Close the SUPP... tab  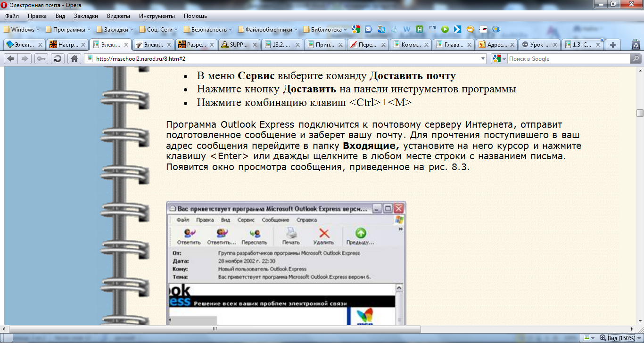255,45
